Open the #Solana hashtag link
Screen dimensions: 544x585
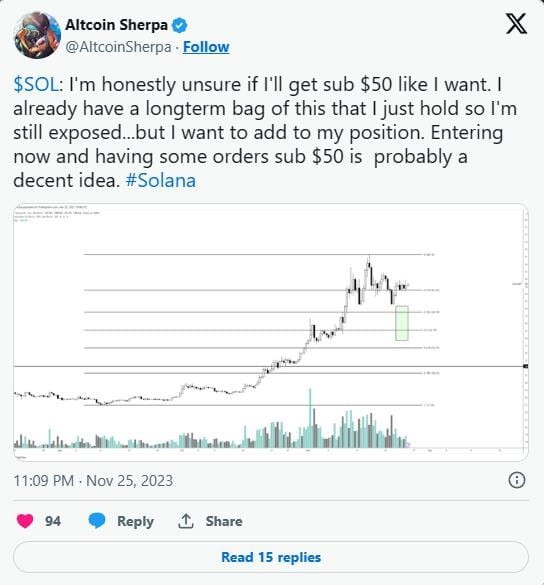[161, 181]
